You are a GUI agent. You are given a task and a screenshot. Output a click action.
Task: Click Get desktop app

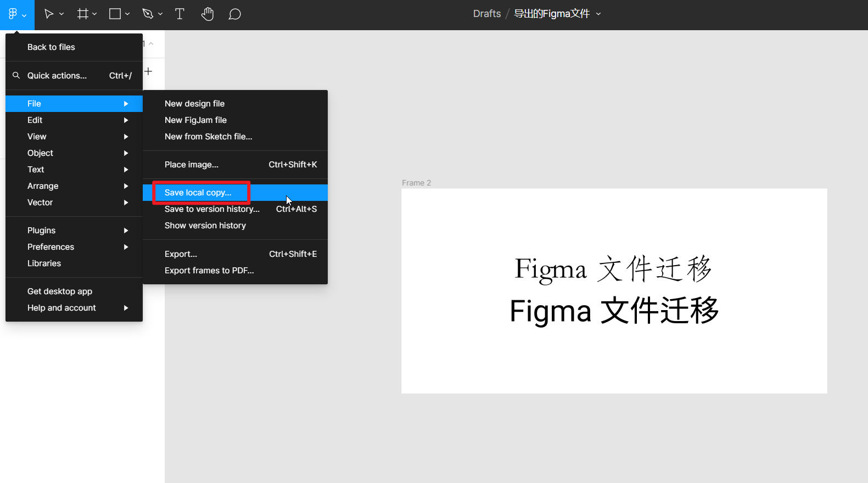coord(74,291)
